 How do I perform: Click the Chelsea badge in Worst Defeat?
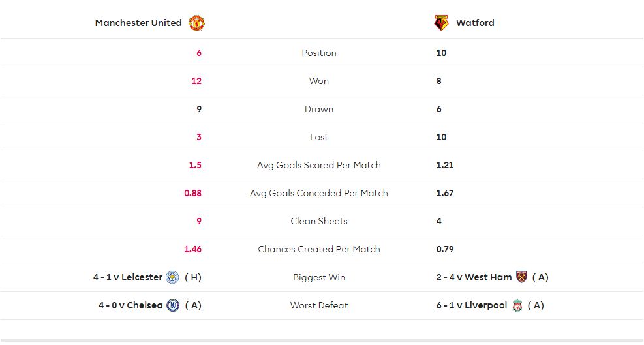tap(173, 305)
